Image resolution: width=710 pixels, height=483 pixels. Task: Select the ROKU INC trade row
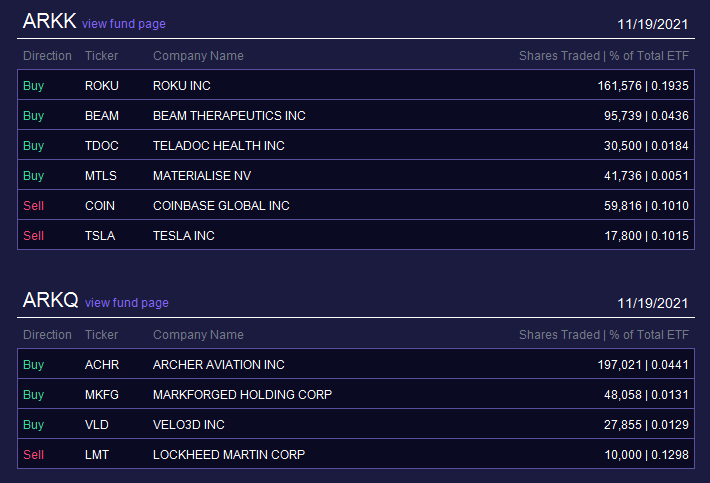point(356,85)
